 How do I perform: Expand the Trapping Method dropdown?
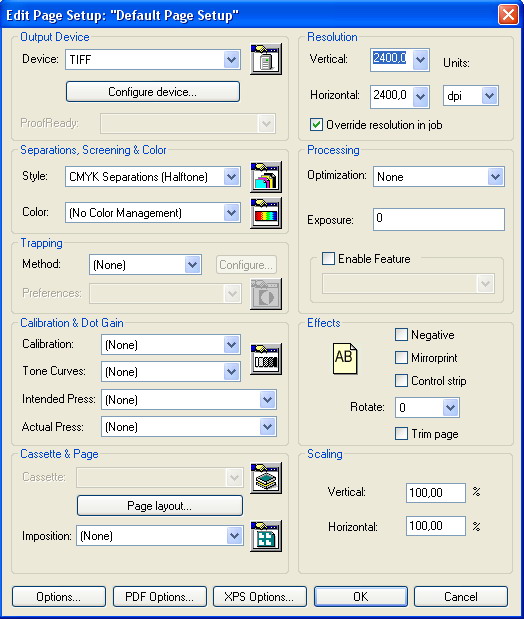[x=192, y=264]
